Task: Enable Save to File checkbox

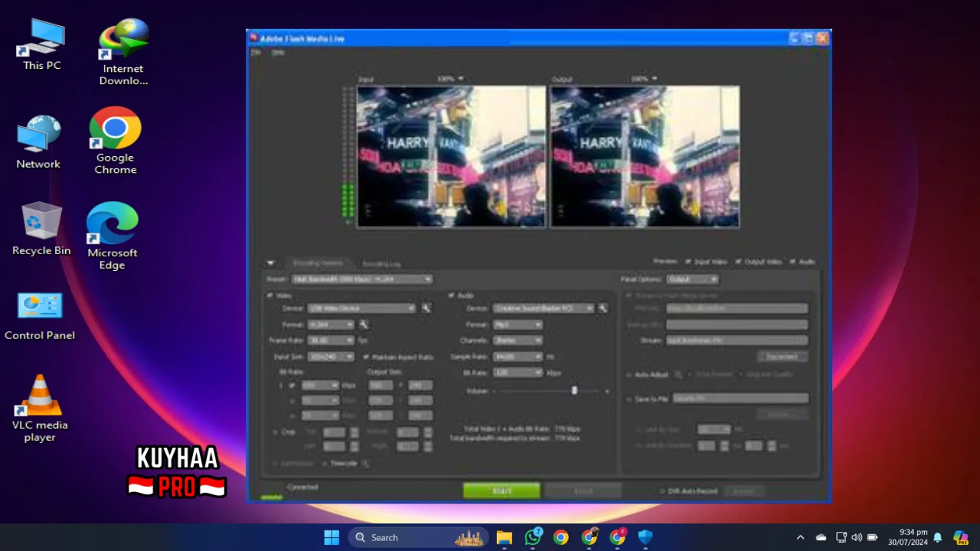Action: [629, 399]
